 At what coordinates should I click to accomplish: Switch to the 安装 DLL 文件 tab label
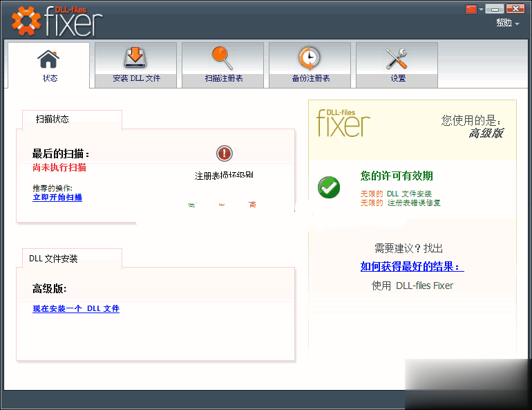136,78
